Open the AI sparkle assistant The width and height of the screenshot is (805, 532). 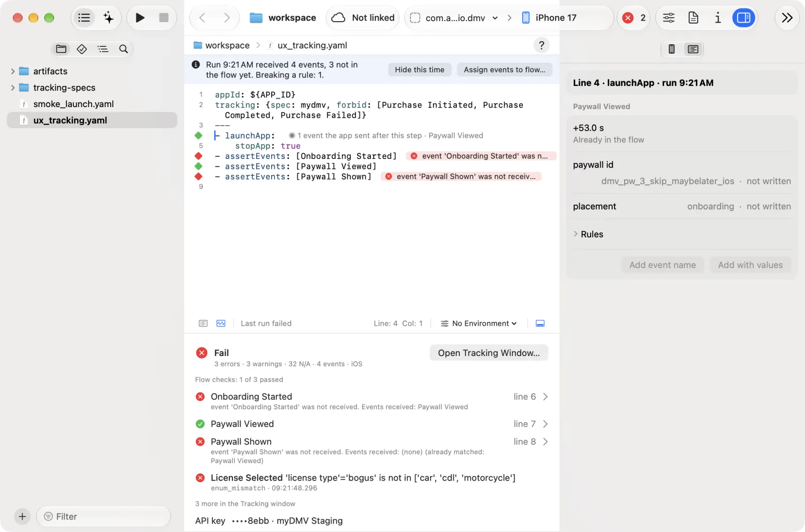pyautogui.click(x=109, y=18)
